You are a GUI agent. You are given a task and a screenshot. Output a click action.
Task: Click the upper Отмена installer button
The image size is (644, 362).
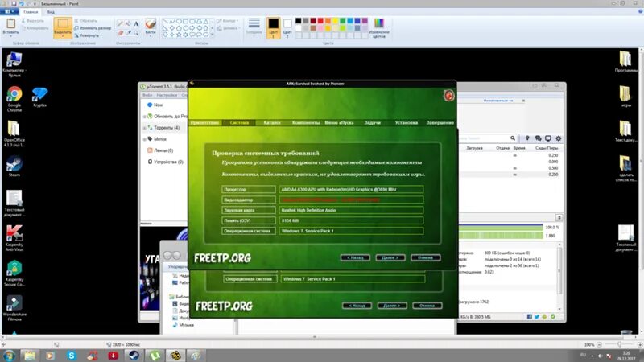pos(426,257)
